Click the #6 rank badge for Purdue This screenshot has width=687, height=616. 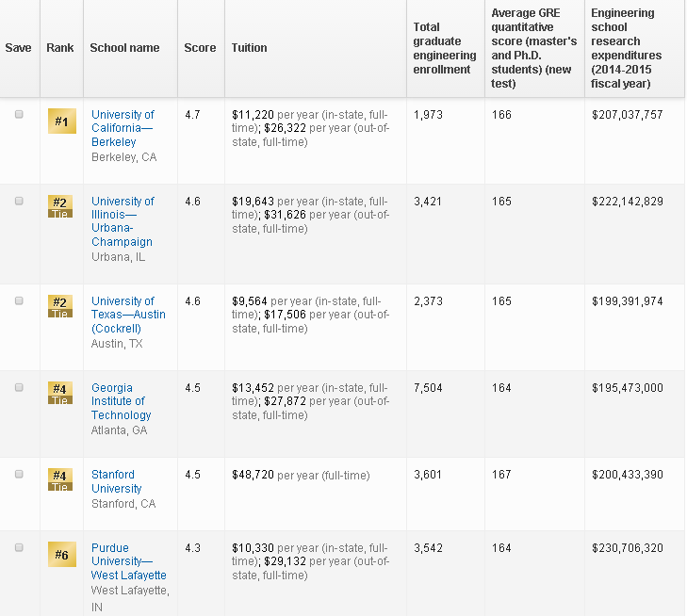pyautogui.click(x=61, y=555)
